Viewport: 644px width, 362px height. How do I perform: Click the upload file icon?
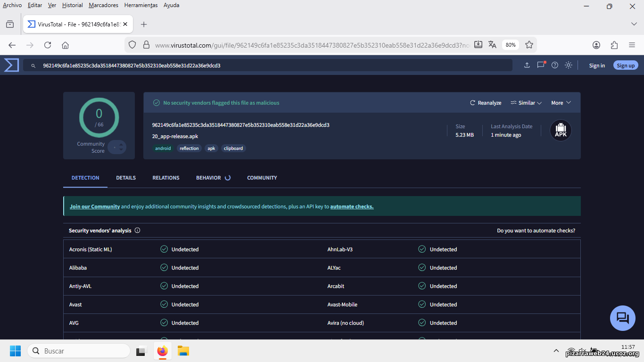point(527,65)
